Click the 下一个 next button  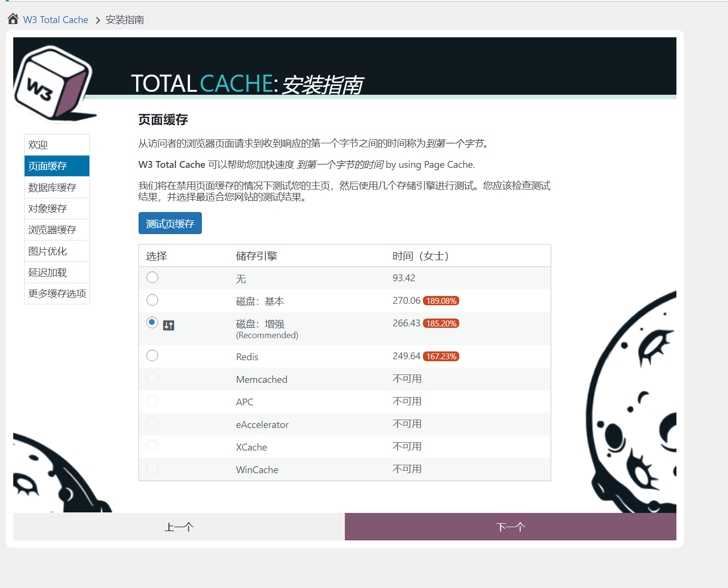(x=510, y=527)
